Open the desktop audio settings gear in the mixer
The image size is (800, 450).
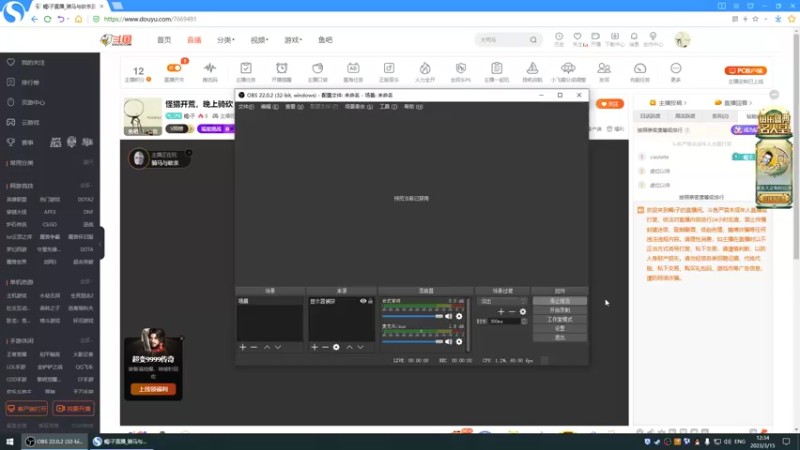(x=459, y=316)
